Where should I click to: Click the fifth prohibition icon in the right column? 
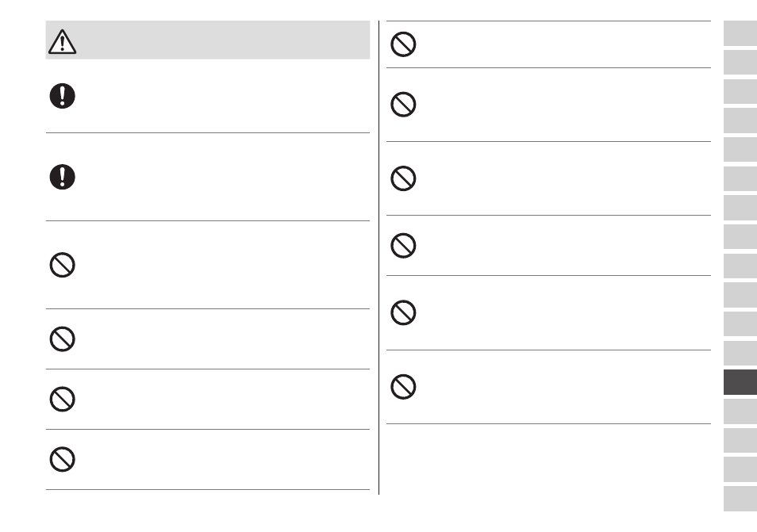pos(403,312)
